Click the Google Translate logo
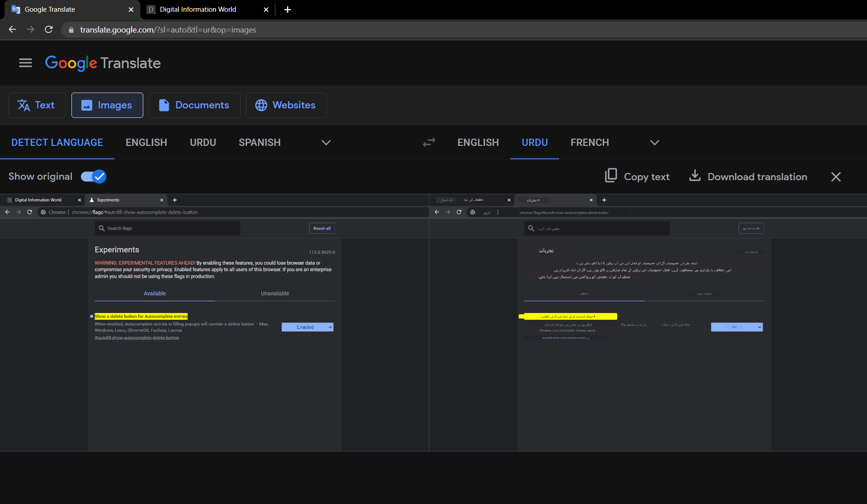This screenshot has height=504, width=867. (x=103, y=63)
